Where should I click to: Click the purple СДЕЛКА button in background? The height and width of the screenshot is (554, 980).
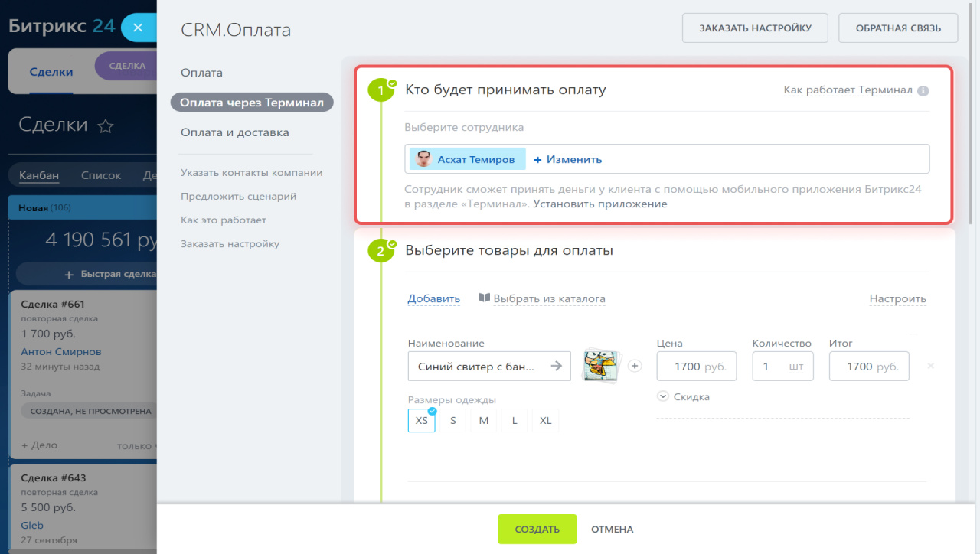[126, 66]
